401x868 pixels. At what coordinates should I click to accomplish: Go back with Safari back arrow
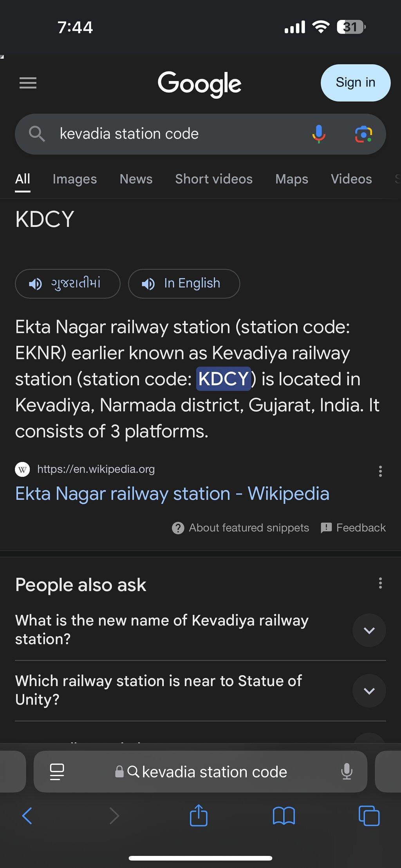(27, 816)
